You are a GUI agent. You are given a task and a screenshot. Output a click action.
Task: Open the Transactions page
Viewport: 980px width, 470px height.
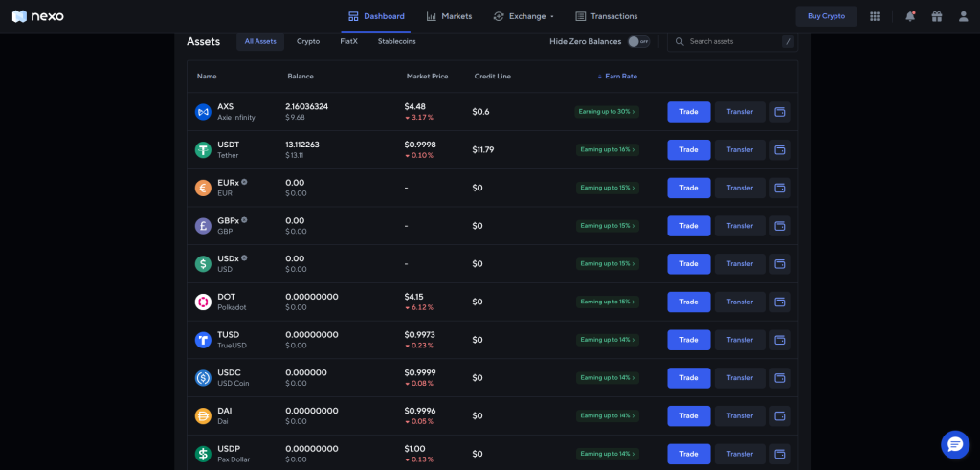607,16
